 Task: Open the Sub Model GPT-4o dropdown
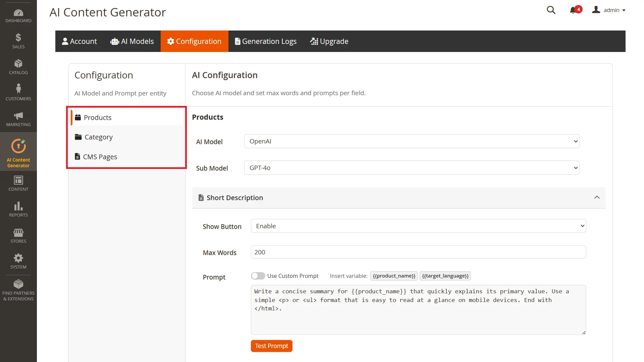(x=412, y=168)
